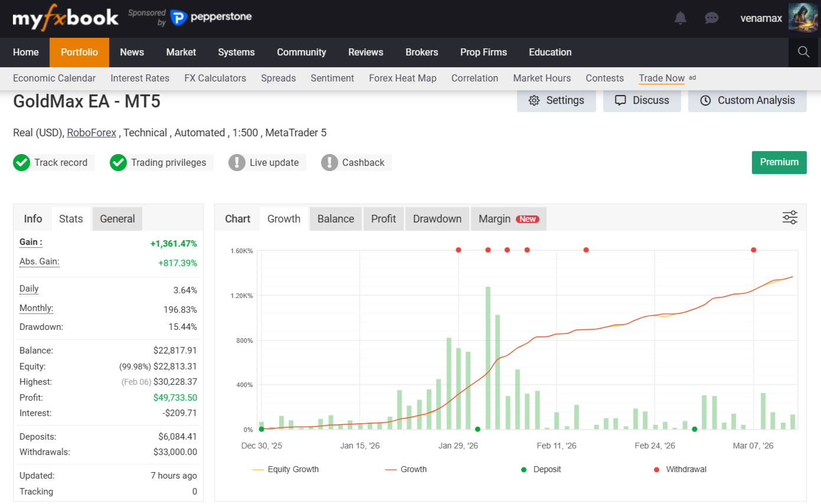Open the RoboForex broker link
The width and height of the screenshot is (821, 504).
pos(91,133)
